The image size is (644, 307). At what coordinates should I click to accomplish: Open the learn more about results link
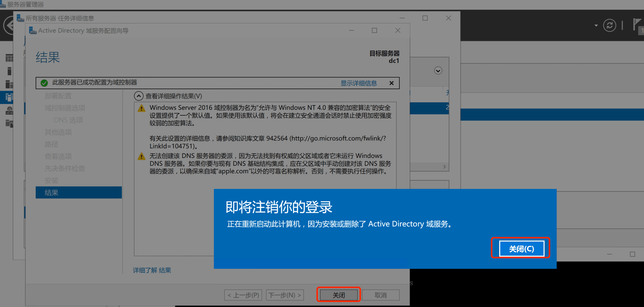pos(152,270)
